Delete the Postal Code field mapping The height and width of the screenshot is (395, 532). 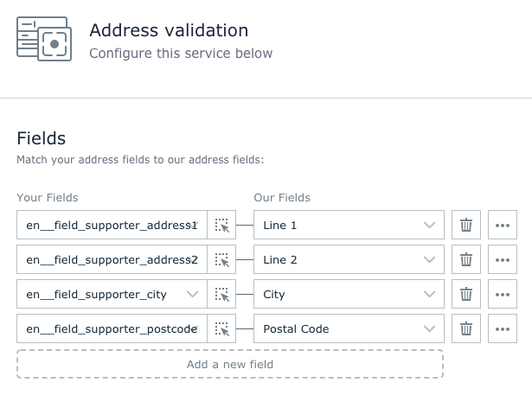click(x=466, y=329)
